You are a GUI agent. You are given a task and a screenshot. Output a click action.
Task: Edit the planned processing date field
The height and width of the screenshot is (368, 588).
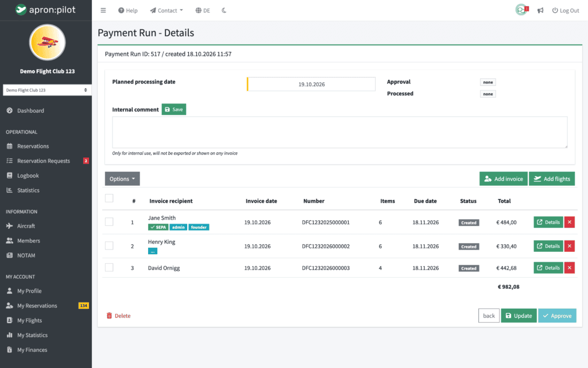pyautogui.click(x=311, y=84)
